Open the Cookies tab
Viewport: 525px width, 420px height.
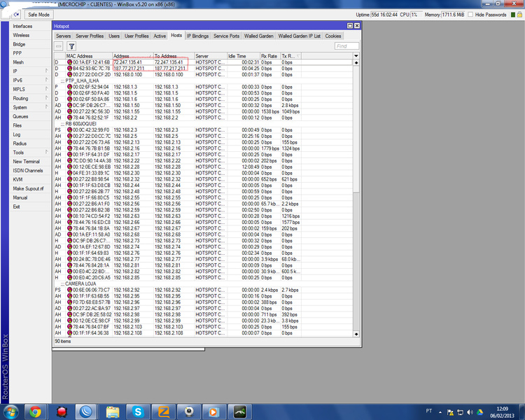tap(333, 36)
